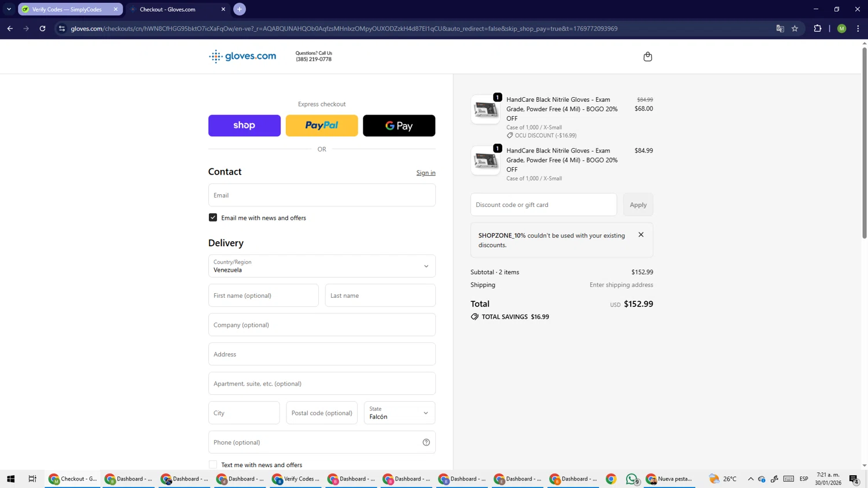868x488 pixels.
Task: Click the Last name field
Action: [380, 295]
